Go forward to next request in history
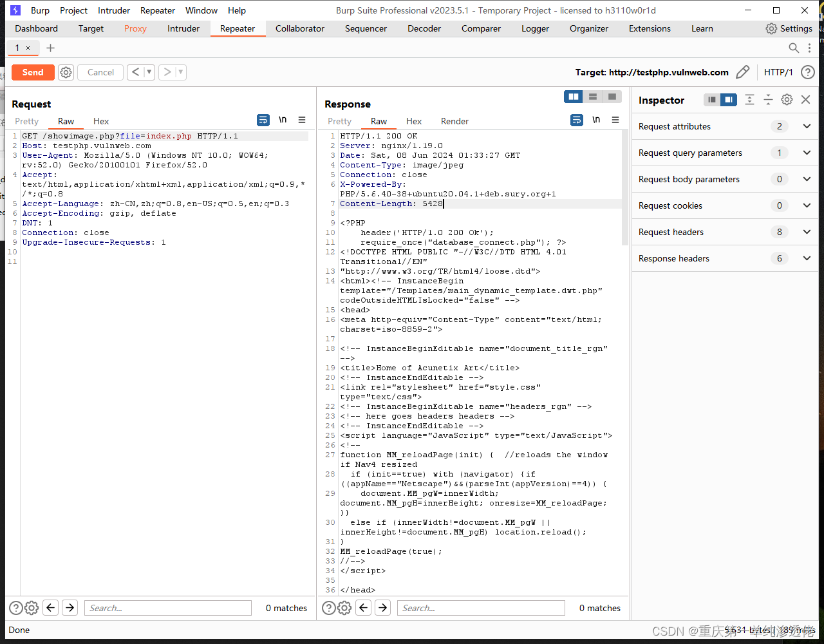The width and height of the screenshot is (824, 644). pyautogui.click(x=167, y=72)
